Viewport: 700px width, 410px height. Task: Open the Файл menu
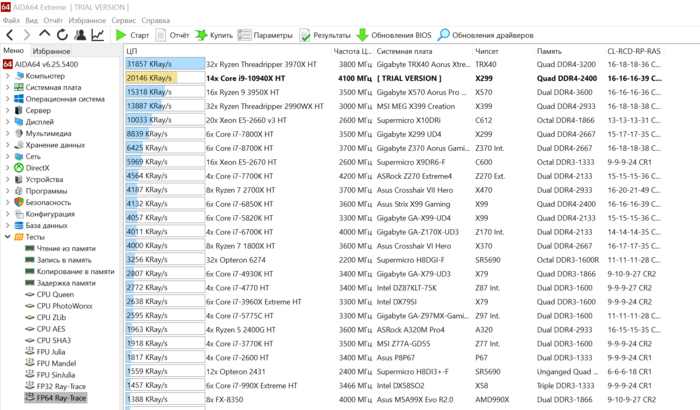11,21
